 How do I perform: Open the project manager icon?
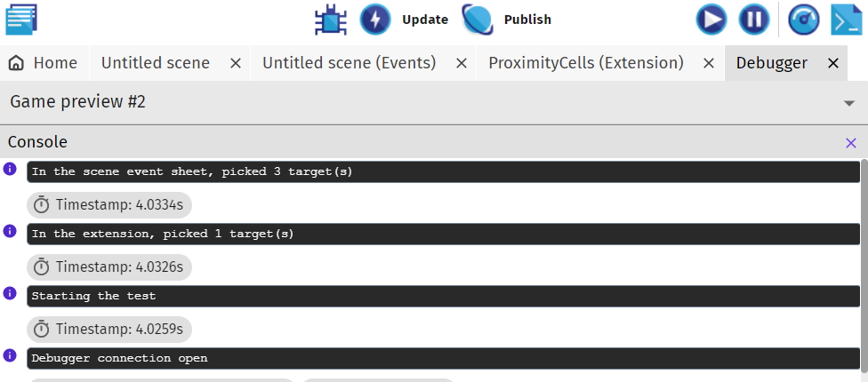(21, 20)
